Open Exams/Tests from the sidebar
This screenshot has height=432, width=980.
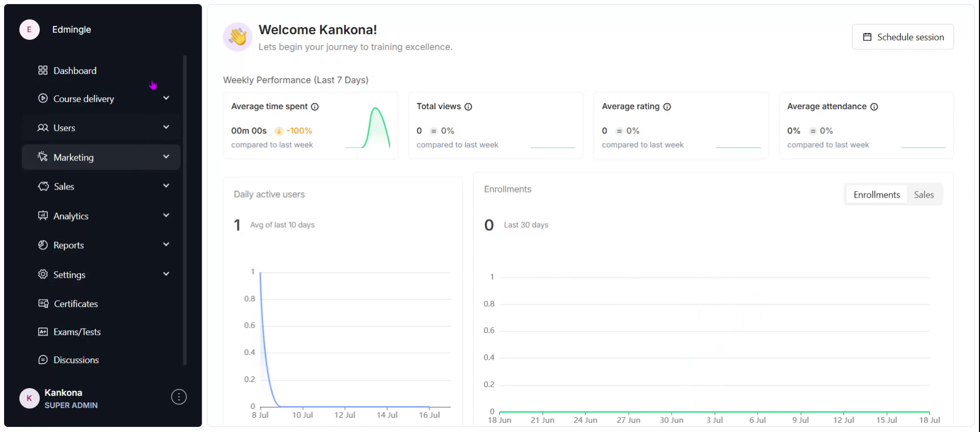tap(77, 332)
